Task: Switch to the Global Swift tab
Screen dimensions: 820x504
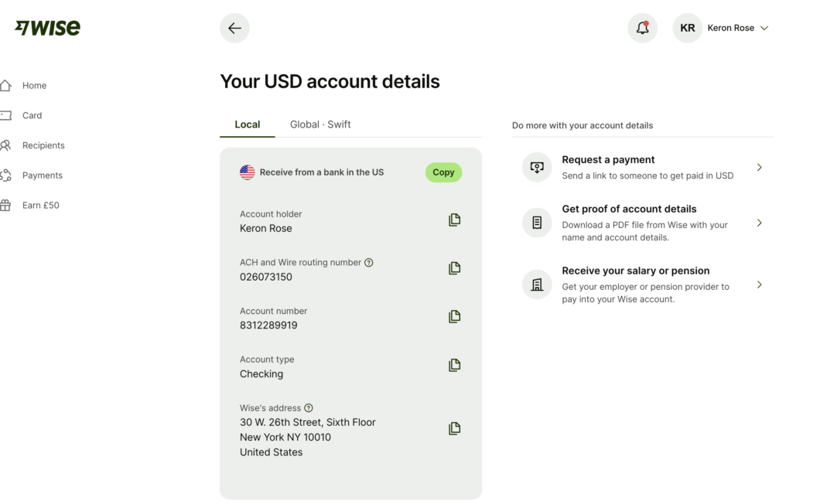Action: (320, 124)
